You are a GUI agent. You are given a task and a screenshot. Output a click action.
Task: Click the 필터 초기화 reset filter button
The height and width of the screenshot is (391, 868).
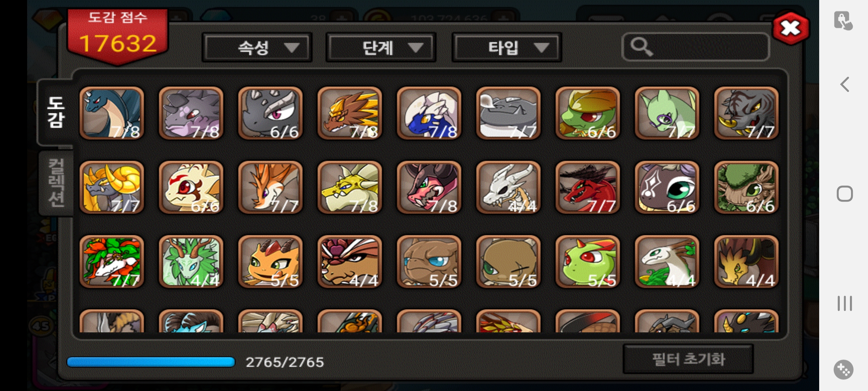click(x=688, y=359)
